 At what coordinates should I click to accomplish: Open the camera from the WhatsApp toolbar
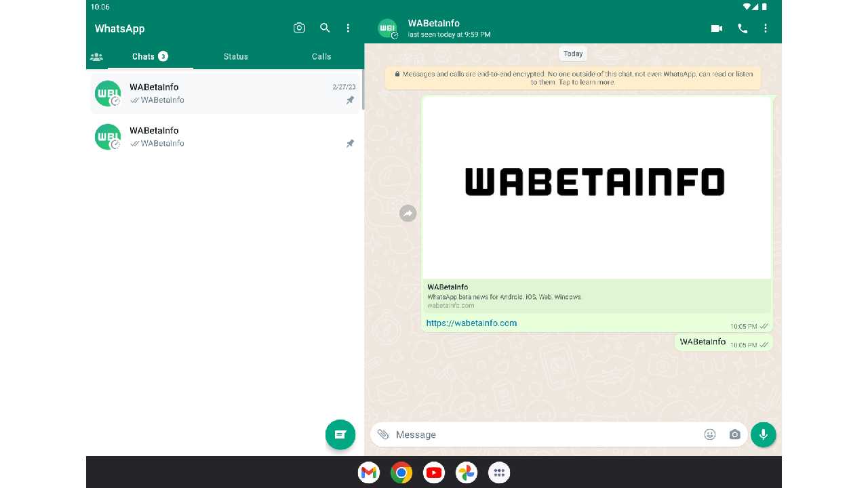click(299, 28)
